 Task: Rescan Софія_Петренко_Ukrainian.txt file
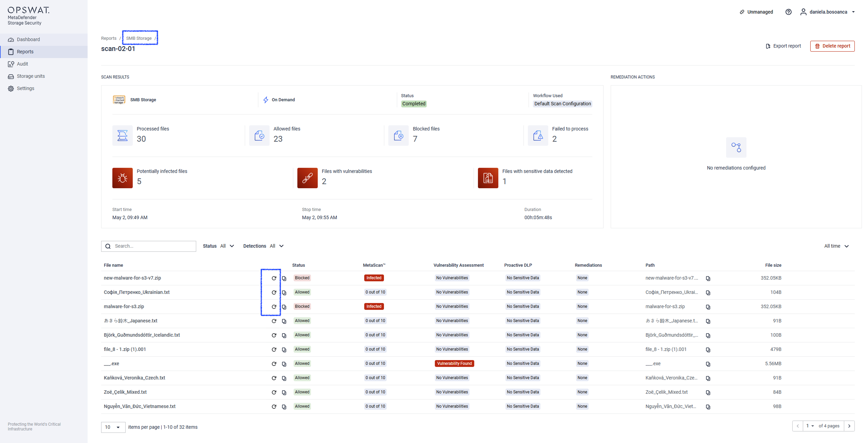click(274, 293)
